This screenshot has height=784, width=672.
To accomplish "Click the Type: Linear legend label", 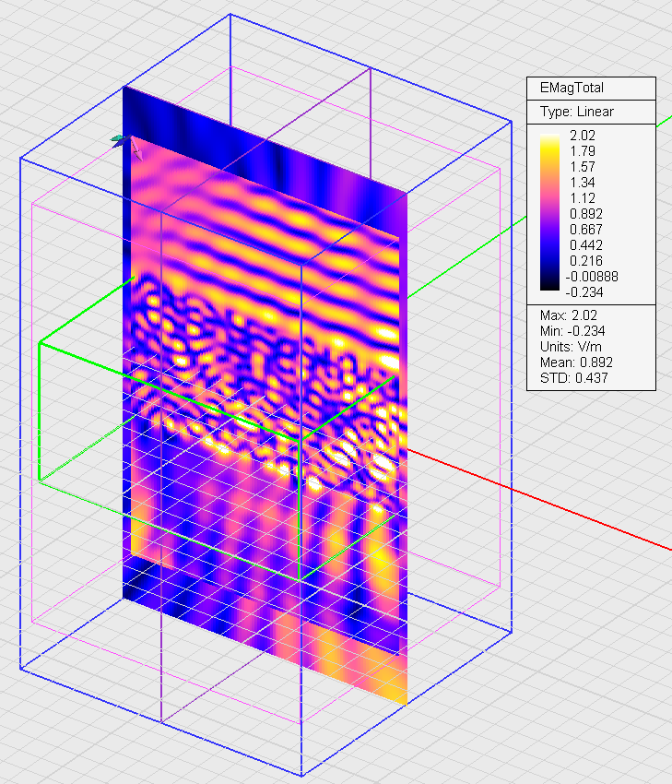I will 576,112.
